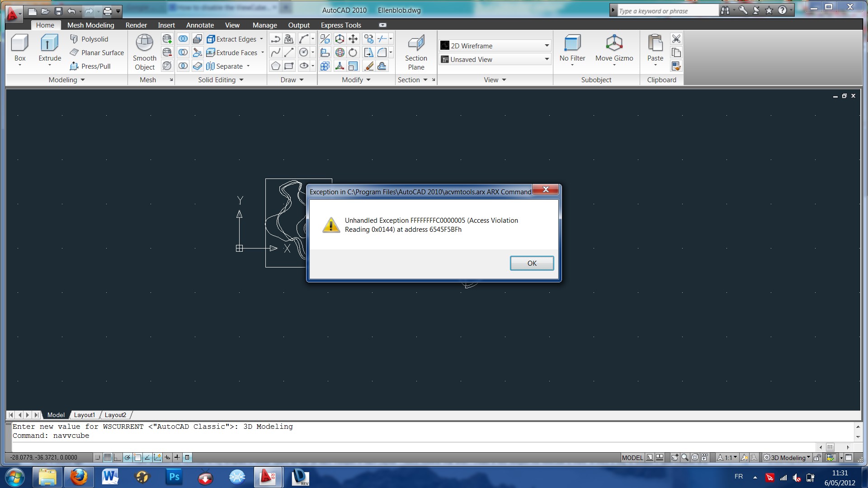Image resolution: width=868 pixels, height=488 pixels.
Task: Switch to the Mesh Modeling ribbon tab
Action: click(x=90, y=25)
